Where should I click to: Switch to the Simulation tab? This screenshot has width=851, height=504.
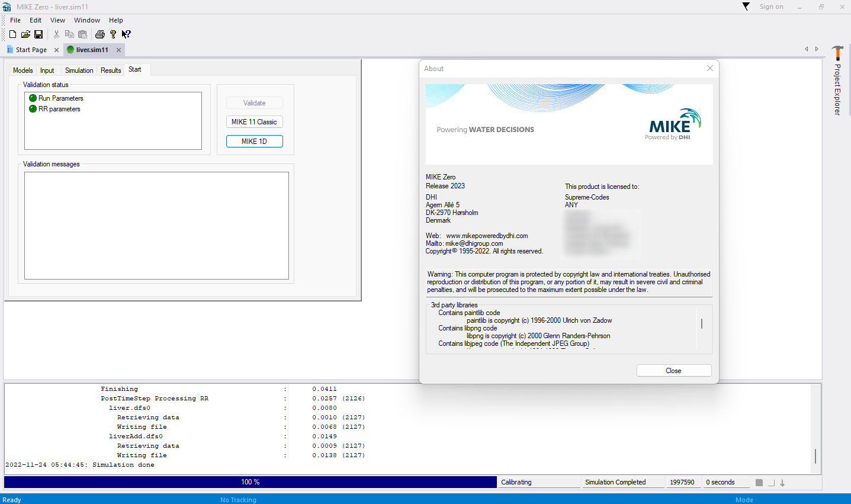[79, 70]
